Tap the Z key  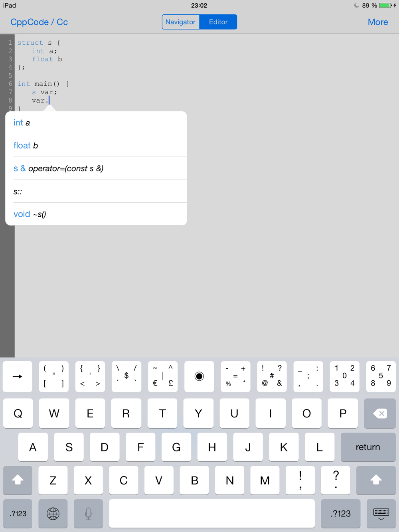tap(53, 480)
